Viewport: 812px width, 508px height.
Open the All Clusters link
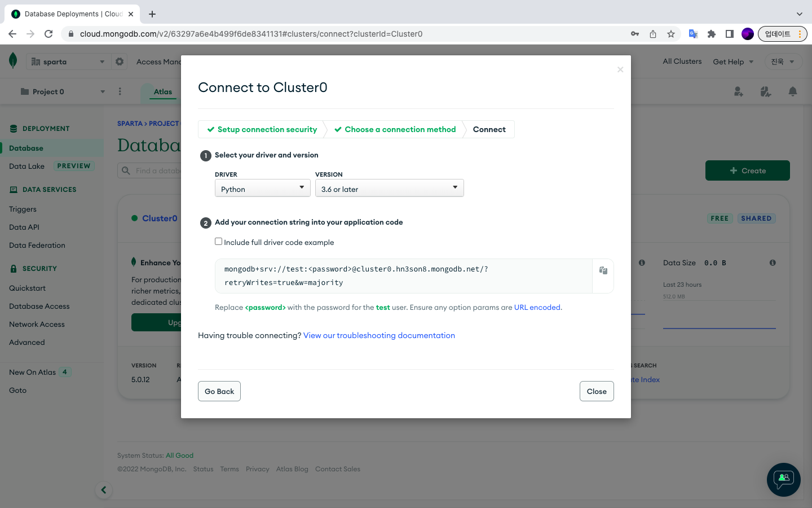coord(682,61)
